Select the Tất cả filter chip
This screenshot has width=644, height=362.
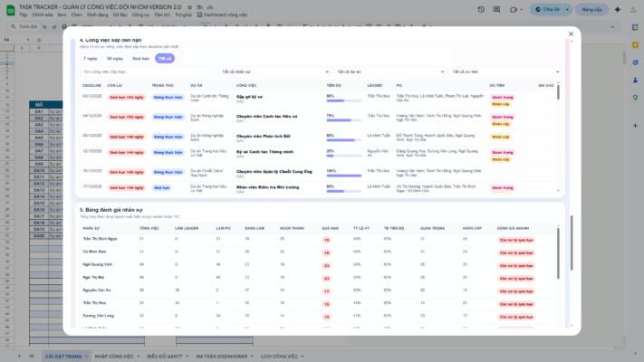(x=165, y=58)
